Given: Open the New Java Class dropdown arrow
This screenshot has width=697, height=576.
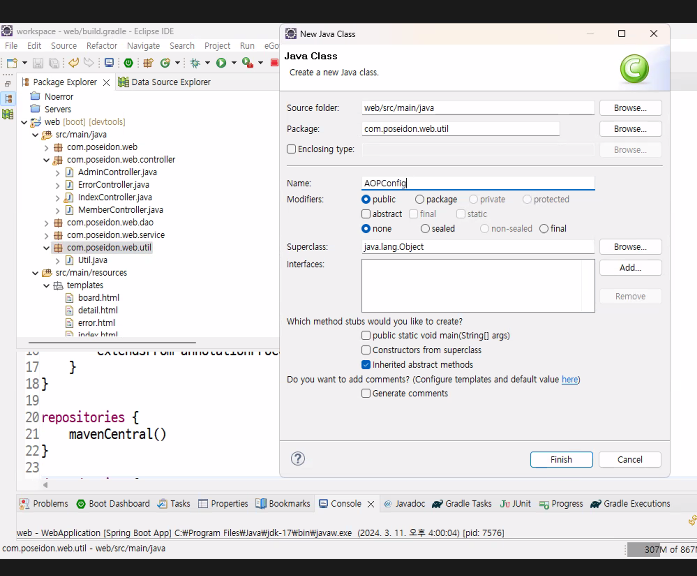Looking at the screenshot, I should click(x=177, y=63).
